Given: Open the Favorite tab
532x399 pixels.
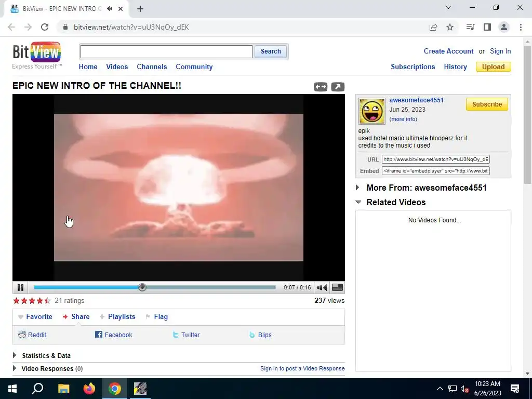Looking at the screenshot, I should tap(35, 316).
